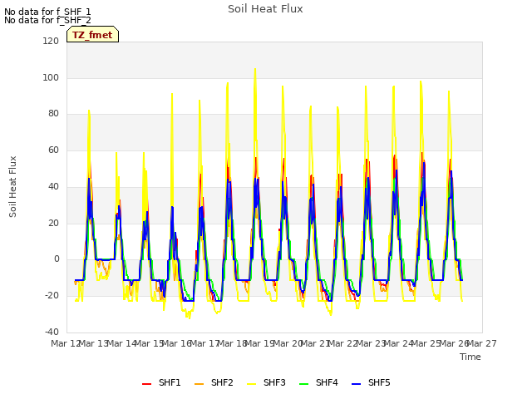Click the green SHF4 legend swatch
The height and width of the screenshot is (399, 532).
[304, 384]
